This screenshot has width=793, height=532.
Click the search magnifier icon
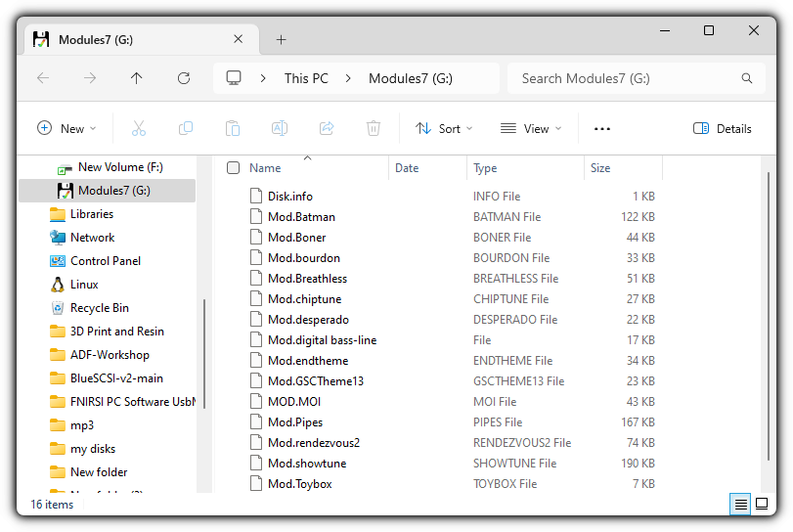tap(746, 78)
